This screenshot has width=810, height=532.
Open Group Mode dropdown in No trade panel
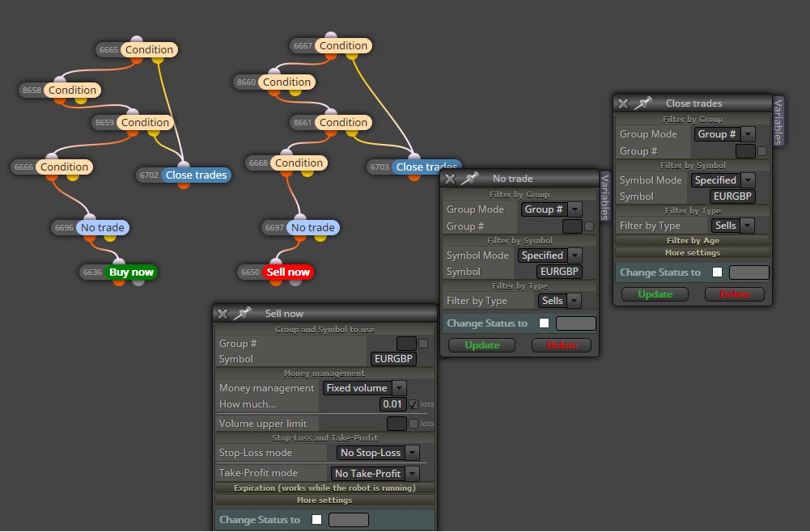click(552, 209)
